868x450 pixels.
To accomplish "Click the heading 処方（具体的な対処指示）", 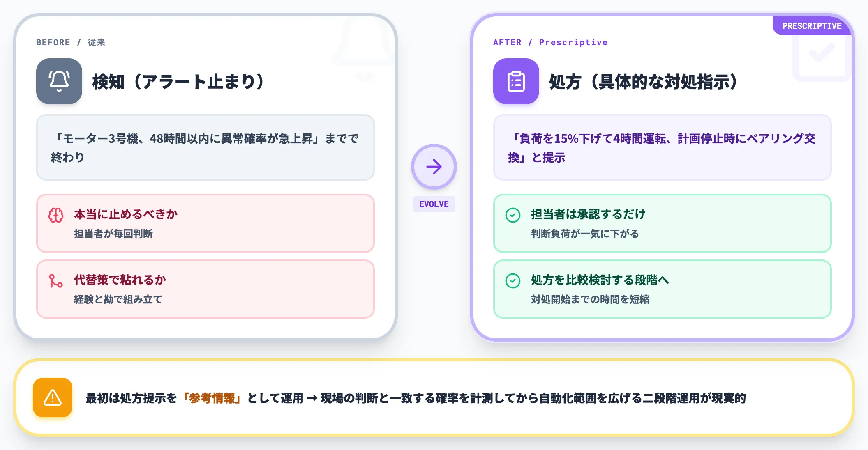I will pos(643,82).
